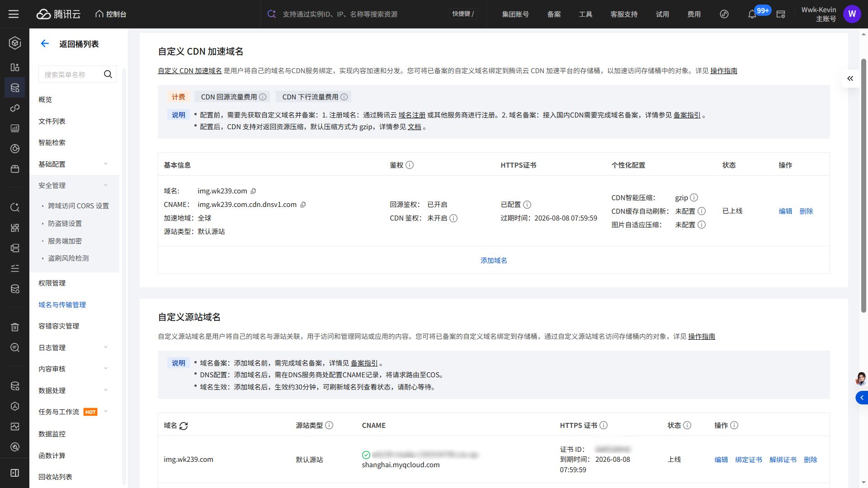Open the 控制台 console home
868x488 pixels.
pyautogui.click(x=111, y=14)
